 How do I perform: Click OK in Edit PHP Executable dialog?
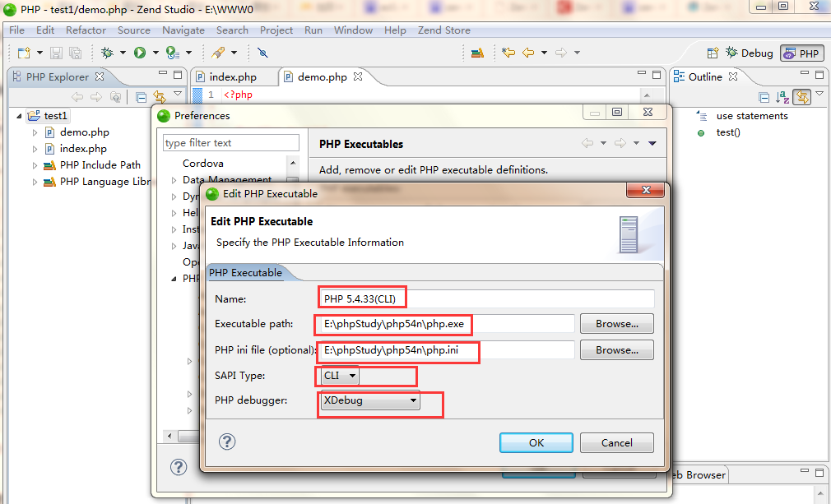(536, 442)
